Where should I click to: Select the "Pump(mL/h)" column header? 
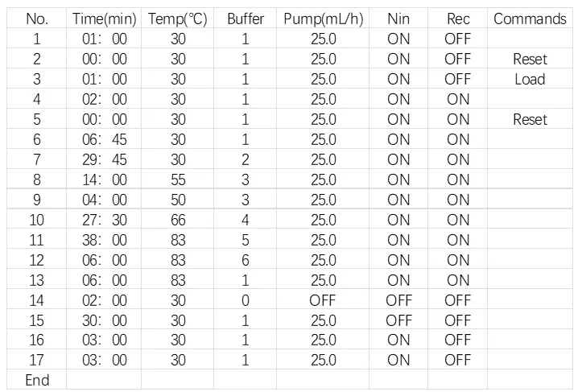[x=323, y=19]
